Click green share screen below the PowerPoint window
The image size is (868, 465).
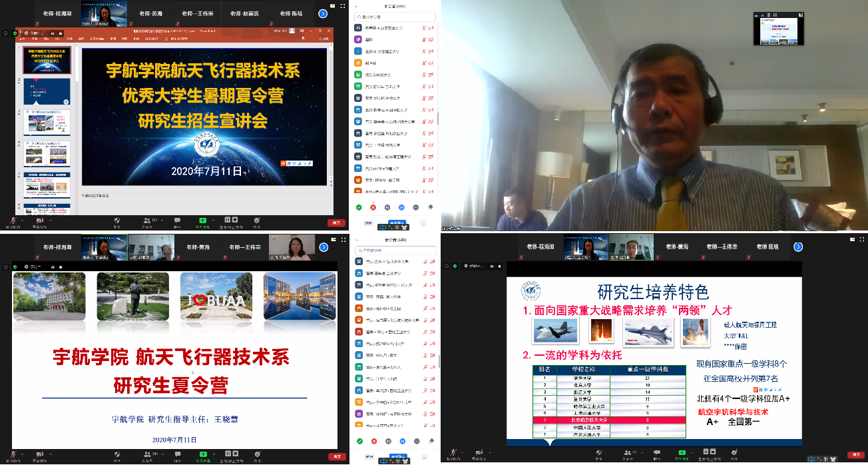coord(202,220)
